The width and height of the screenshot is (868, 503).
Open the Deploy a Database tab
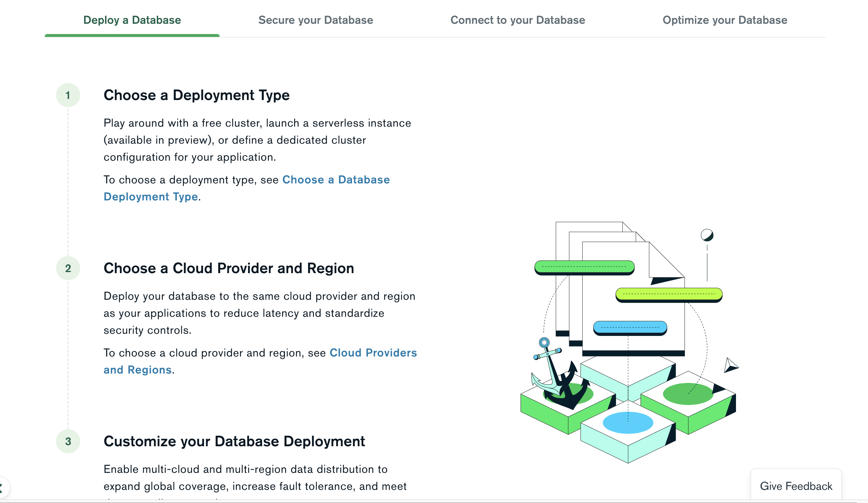click(132, 20)
